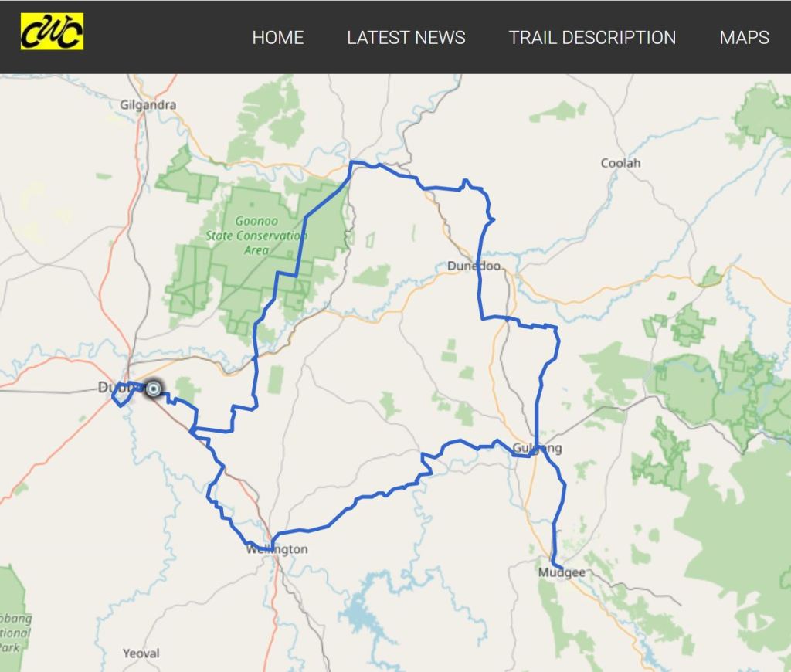Go to the TRAIL DESCRIPTION page

click(x=592, y=37)
